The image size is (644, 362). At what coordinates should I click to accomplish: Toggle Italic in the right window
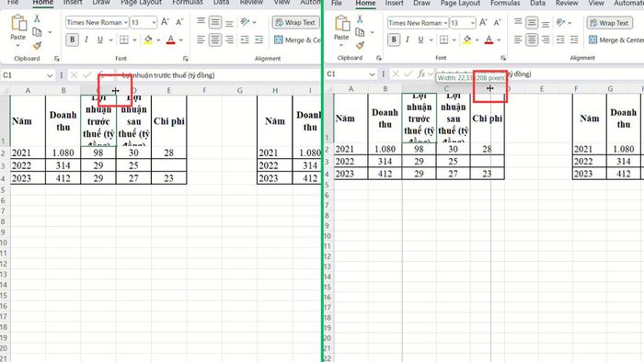[x=407, y=40]
